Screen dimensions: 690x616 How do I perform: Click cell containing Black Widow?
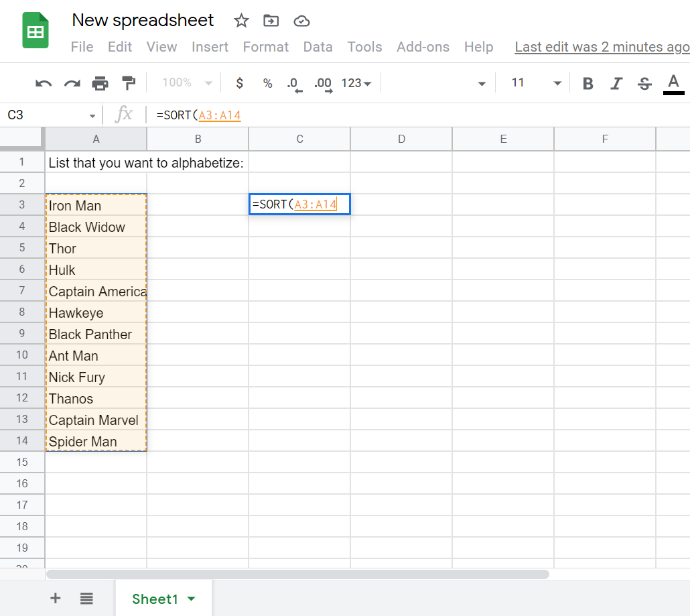coord(96,227)
